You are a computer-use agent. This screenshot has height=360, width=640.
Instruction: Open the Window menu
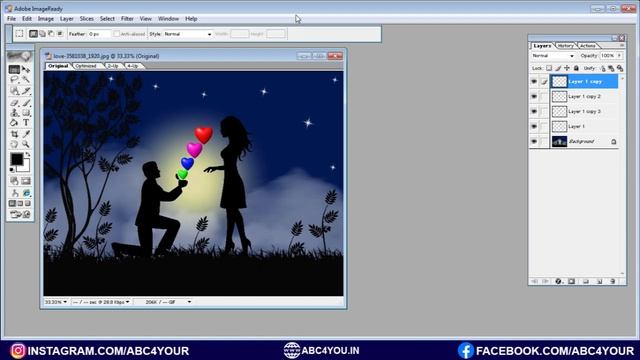(168, 19)
